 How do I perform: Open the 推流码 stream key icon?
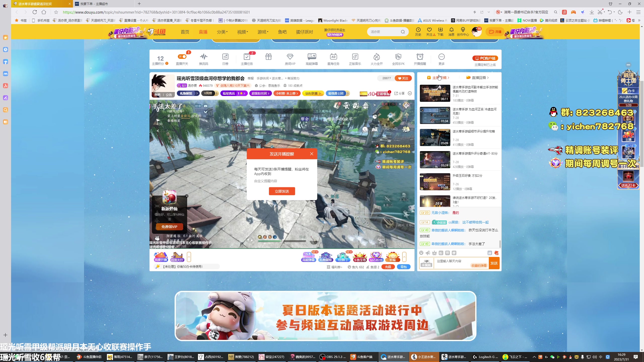(204, 57)
